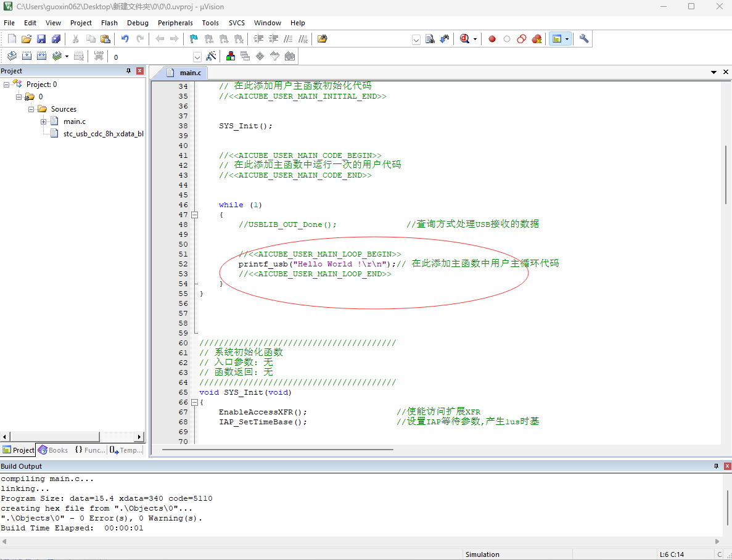732x560 pixels.
Task: Pin the Build Output panel
Action: (x=716, y=466)
